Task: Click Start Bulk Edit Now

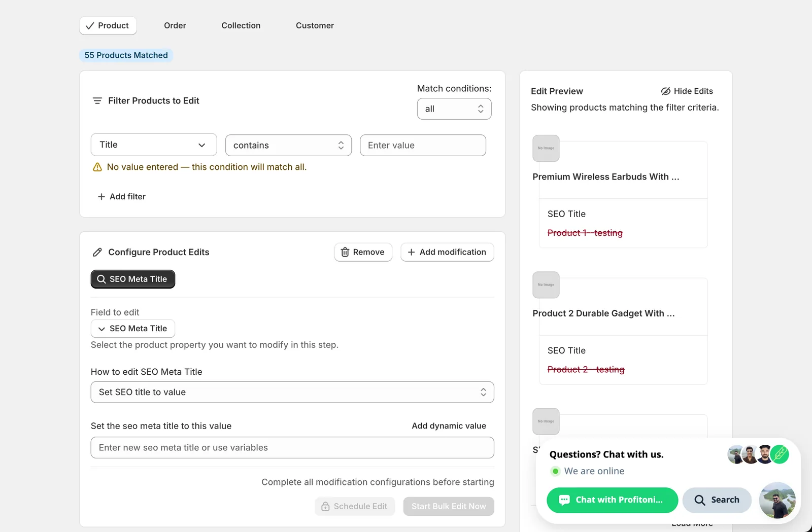Action: coord(449,507)
